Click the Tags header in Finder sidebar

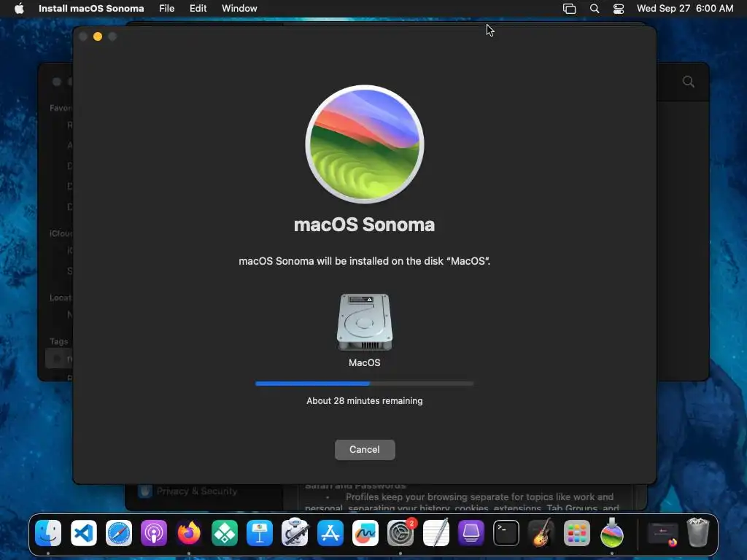click(59, 341)
